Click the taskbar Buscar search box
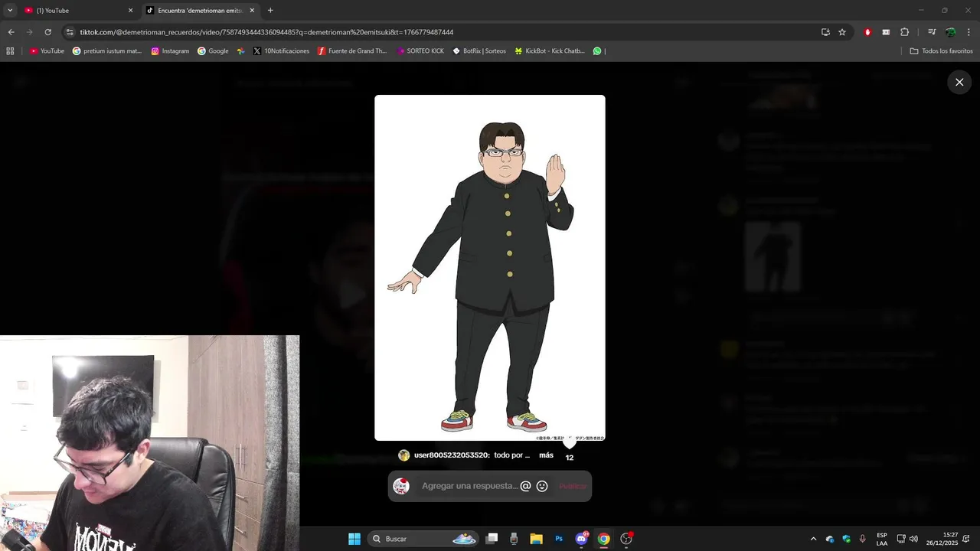Screen dimensions: 980x551 (423, 539)
